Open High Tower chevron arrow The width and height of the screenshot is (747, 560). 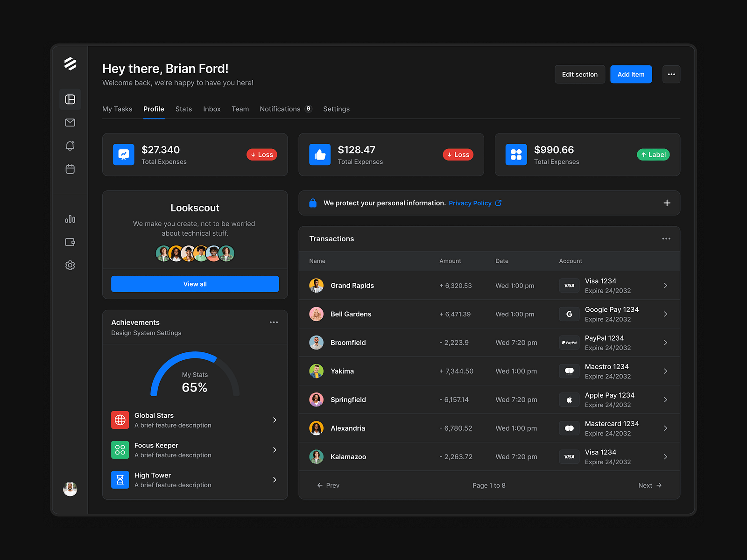tap(275, 480)
